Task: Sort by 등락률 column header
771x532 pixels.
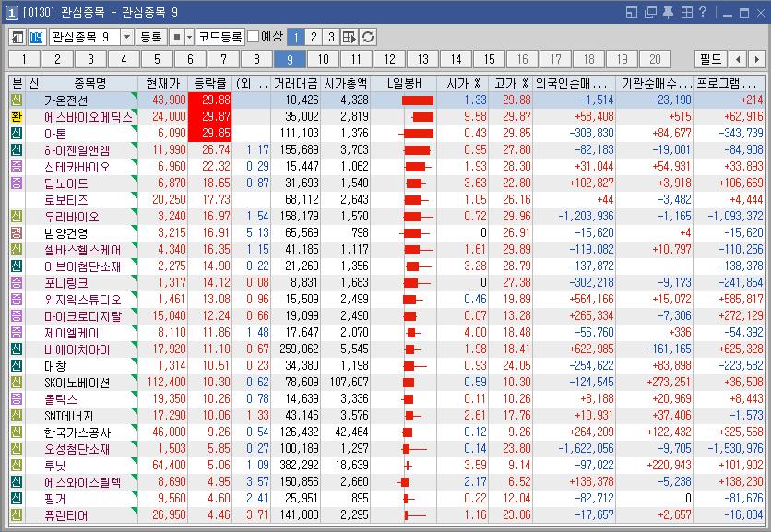Action: point(210,84)
